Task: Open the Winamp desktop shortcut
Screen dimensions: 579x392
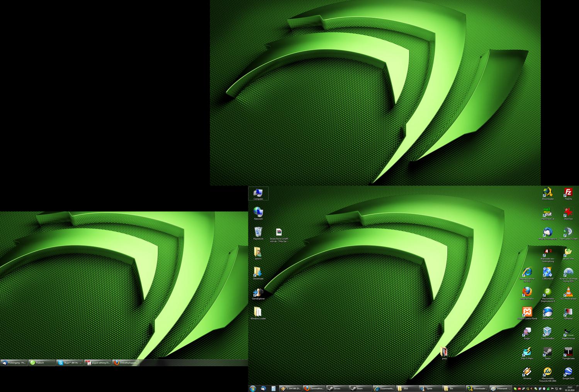Action: tap(527, 373)
